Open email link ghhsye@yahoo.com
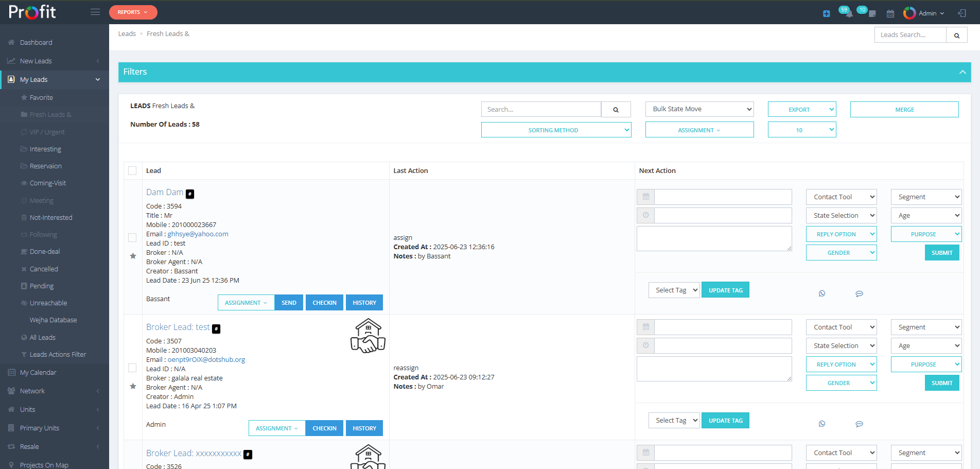Viewport: 980px width, 469px height. 198,234
